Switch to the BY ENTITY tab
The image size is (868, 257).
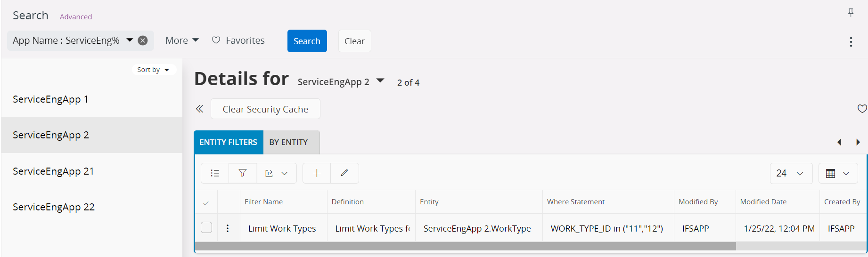pyautogui.click(x=288, y=142)
